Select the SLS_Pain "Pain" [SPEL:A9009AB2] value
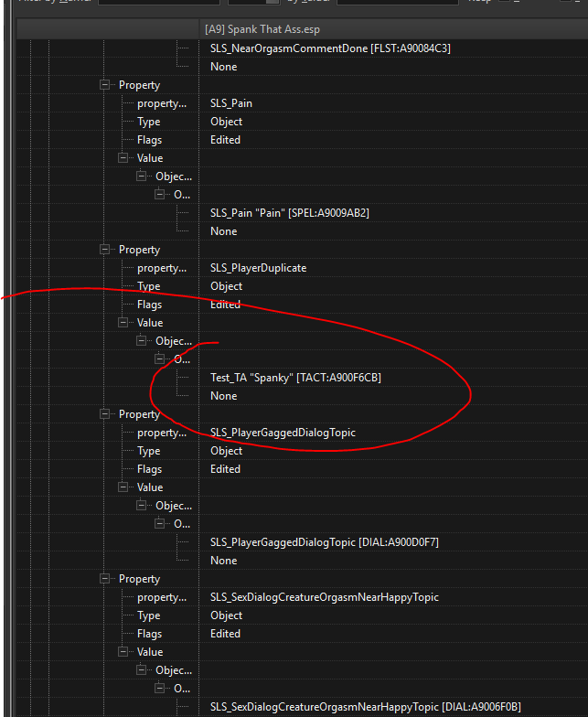Viewport: 588px width, 717px height. click(289, 212)
